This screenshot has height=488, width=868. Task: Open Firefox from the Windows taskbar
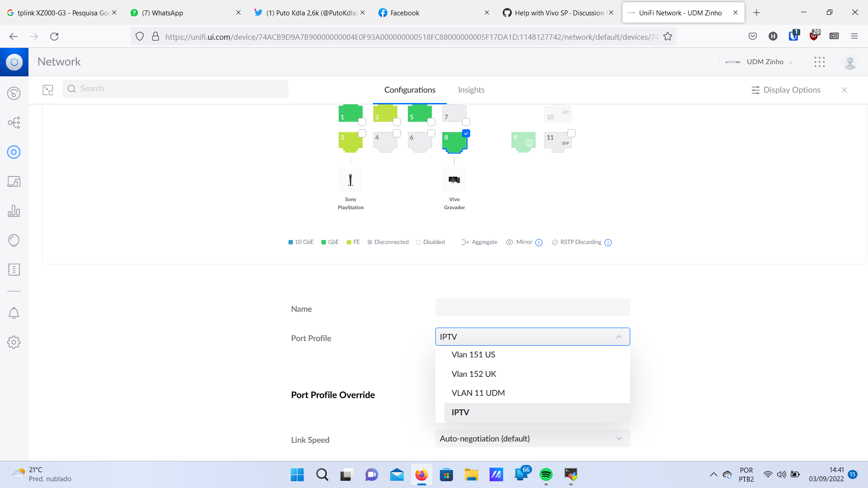[421, 474]
